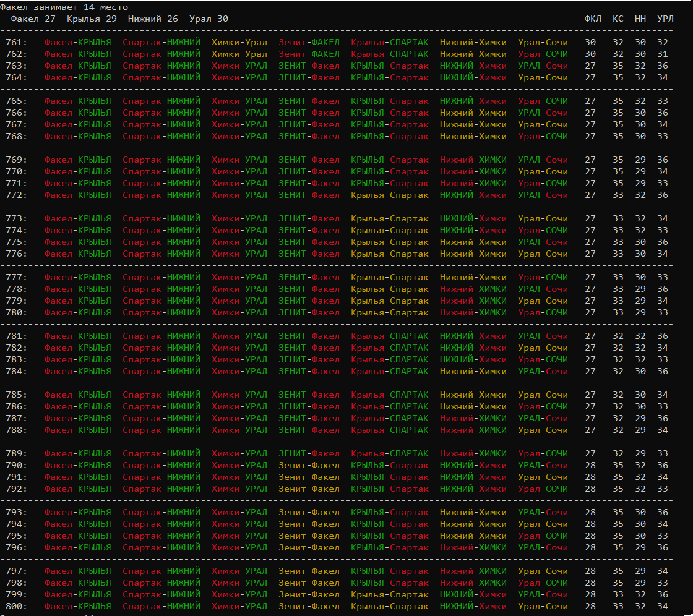Viewport: 693px width, 616px height.
Task: Click 'Зенит-Факел' in row 790
Action: pos(309,465)
